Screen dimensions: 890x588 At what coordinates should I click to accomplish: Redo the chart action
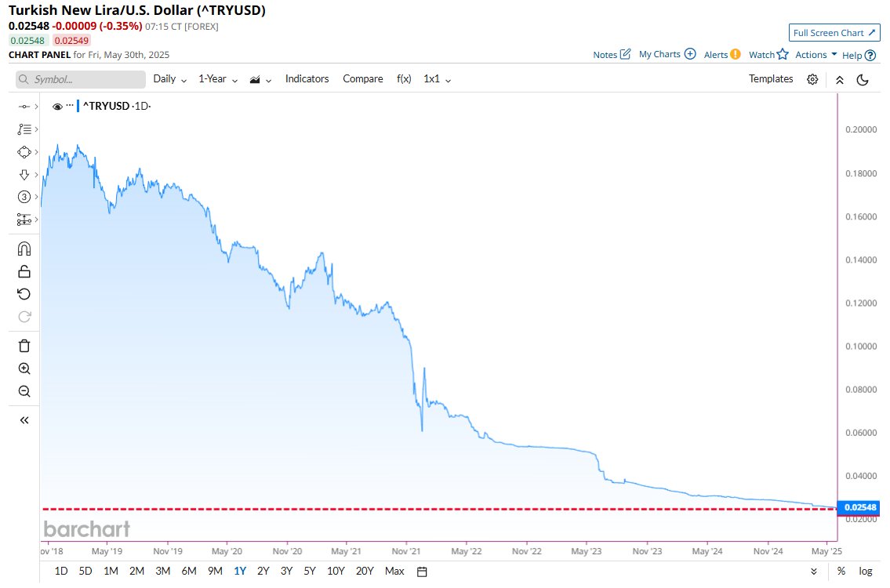point(24,317)
